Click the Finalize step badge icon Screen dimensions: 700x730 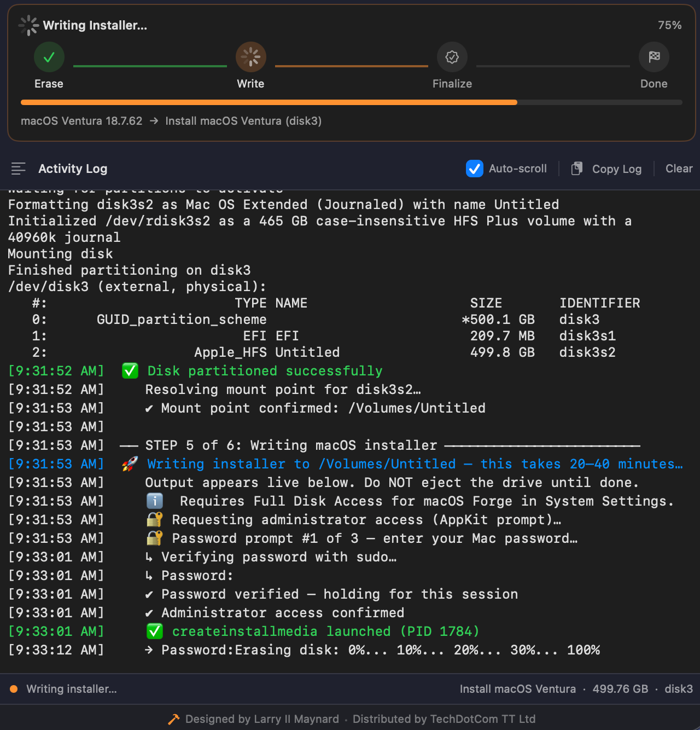[452, 57]
